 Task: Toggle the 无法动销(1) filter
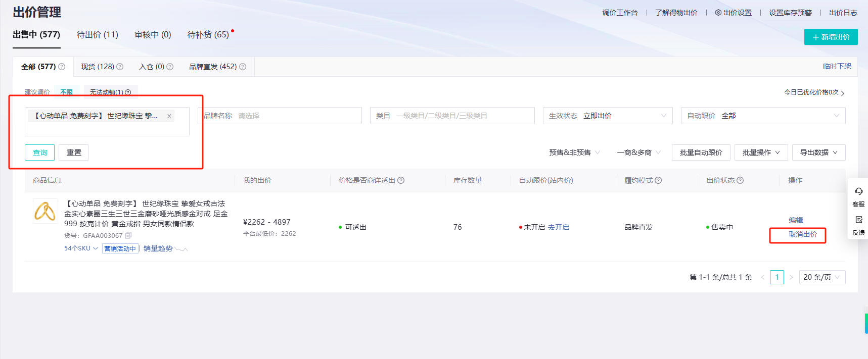tap(110, 92)
